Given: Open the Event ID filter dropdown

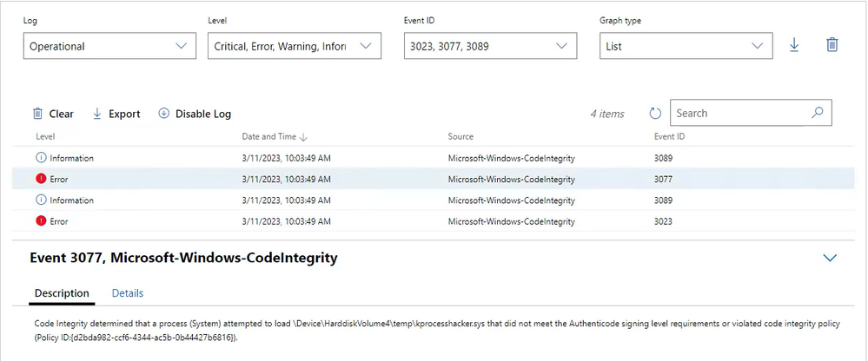Looking at the screenshot, I should click(x=490, y=46).
